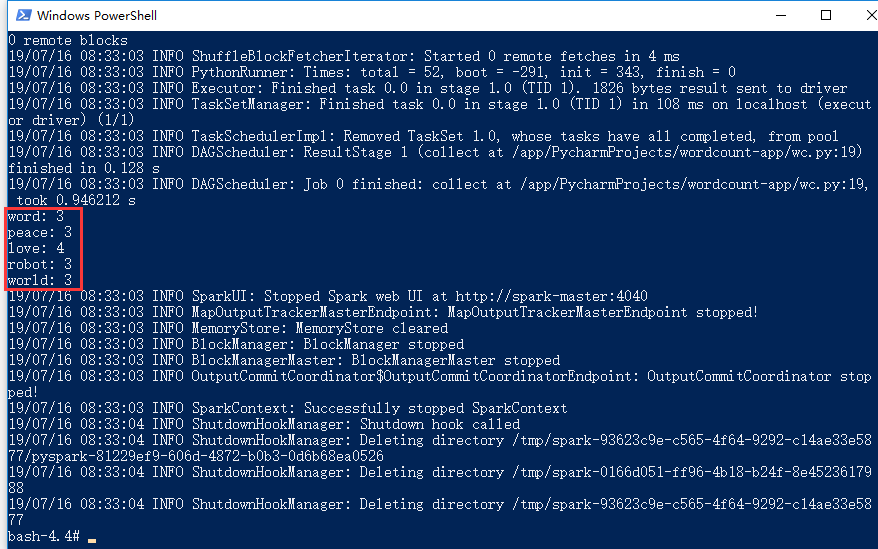Viewport: 878px width, 549px height.
Task: Select the "love: 4" count line
Action: click(x=36, y=248)
